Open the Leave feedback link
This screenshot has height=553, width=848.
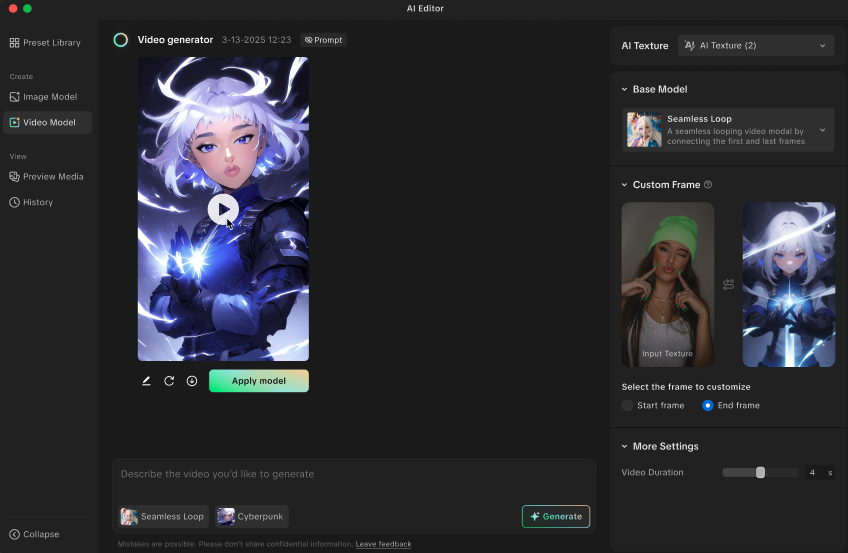point(383,544)
